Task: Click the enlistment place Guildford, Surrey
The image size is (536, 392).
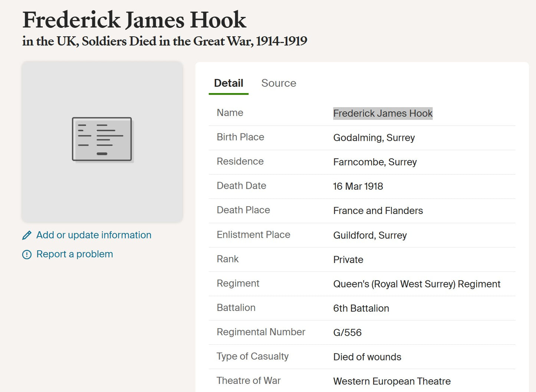Action: 370,235
